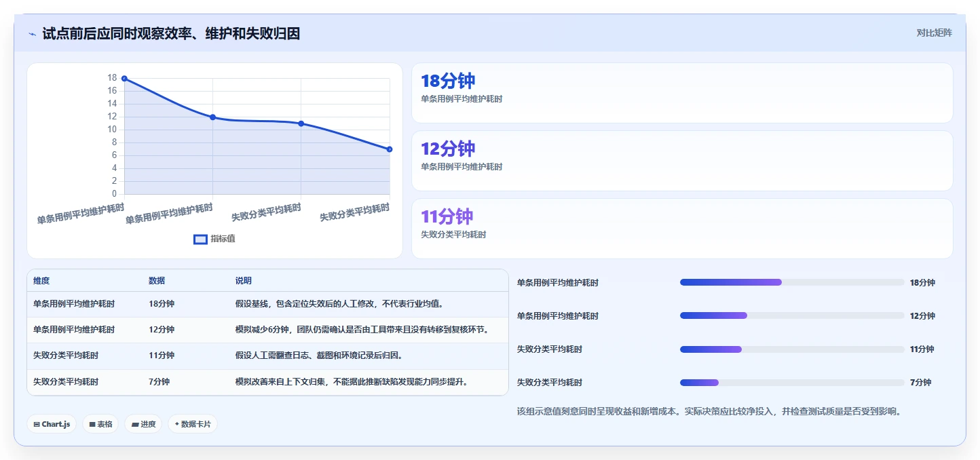This screenshot has height=460, width=980.
Task: Click the footnote starting 该组示意值刻意同时呈现收益
Action: click(709, 411)
